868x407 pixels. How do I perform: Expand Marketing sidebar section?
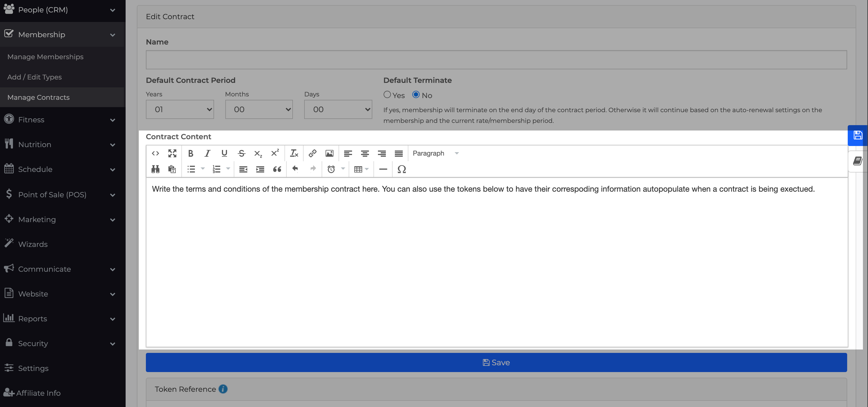click(63, 220)
